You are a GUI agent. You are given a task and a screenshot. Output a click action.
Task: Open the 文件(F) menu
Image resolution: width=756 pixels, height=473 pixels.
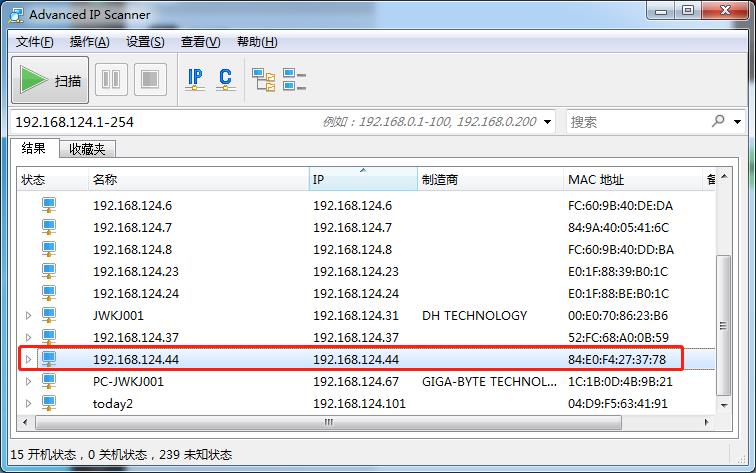click(x=34, y=42)
